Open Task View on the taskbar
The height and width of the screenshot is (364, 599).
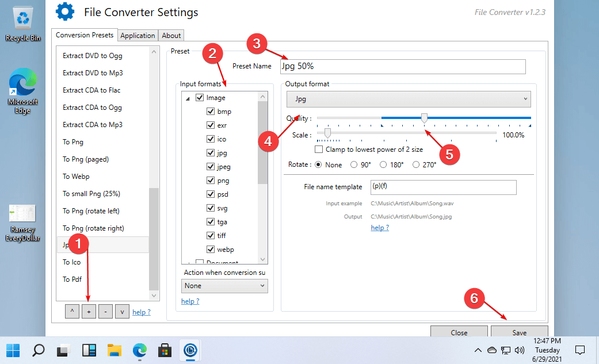pos(63,350)
